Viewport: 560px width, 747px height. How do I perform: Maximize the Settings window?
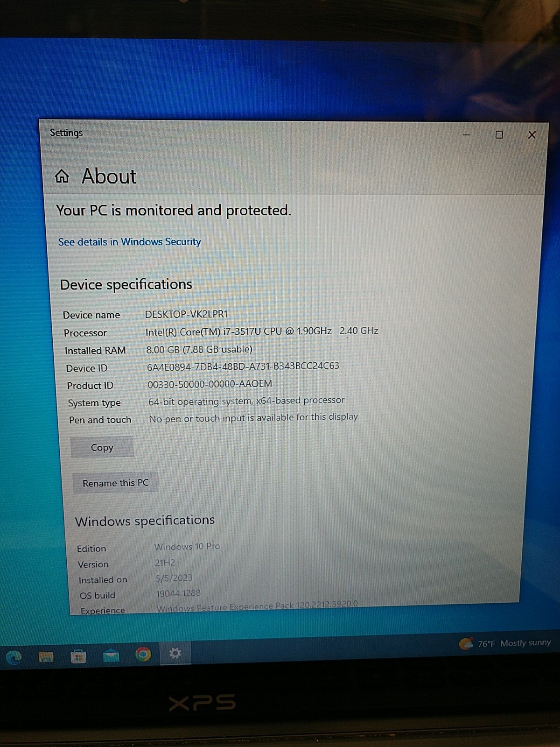click(499, 135)
